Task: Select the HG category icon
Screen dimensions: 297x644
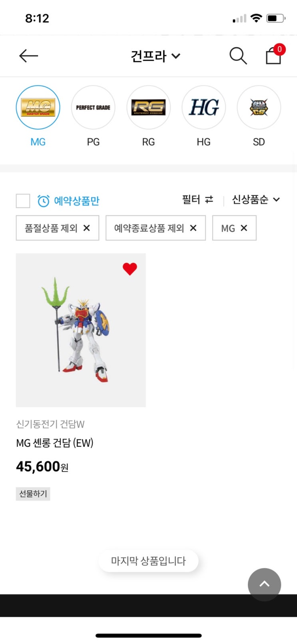Action: pos(203,107)
